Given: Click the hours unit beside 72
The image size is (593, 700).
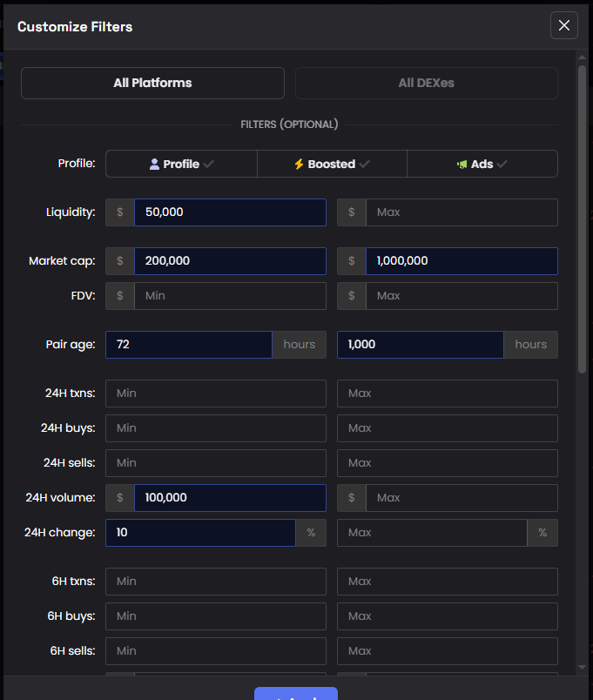Looking at the screenshot, I should click(300, 345).
